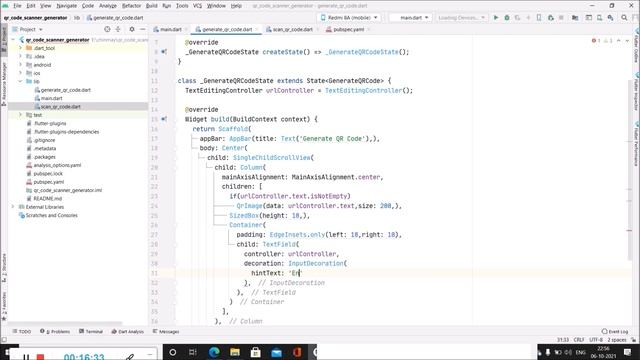640x360 pixels.
Task: Click the UTF-8 encoding in status bar
Action: coord(596,340)
